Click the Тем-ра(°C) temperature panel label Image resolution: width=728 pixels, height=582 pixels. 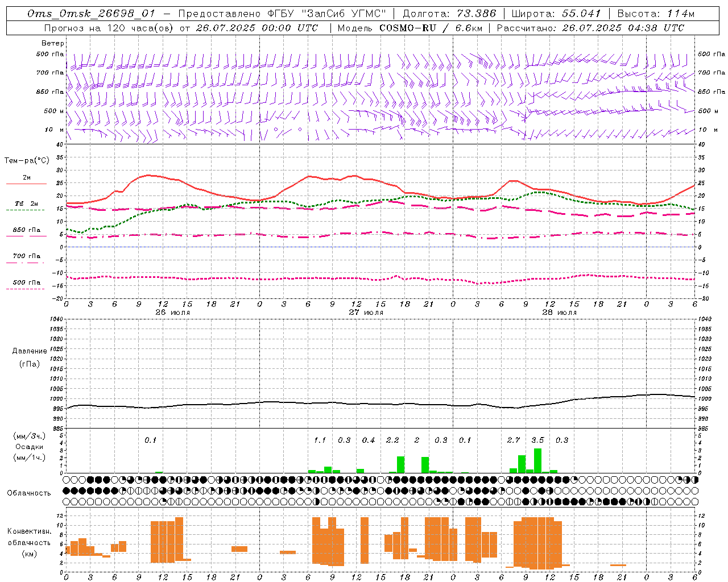point(27,160)
